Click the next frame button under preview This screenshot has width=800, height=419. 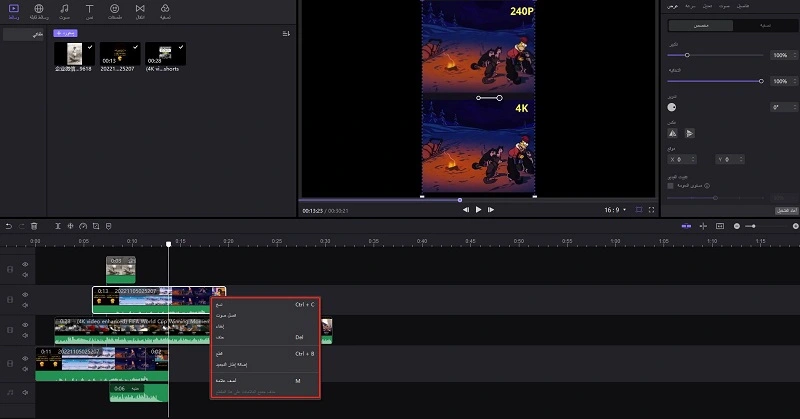[491, 210]
